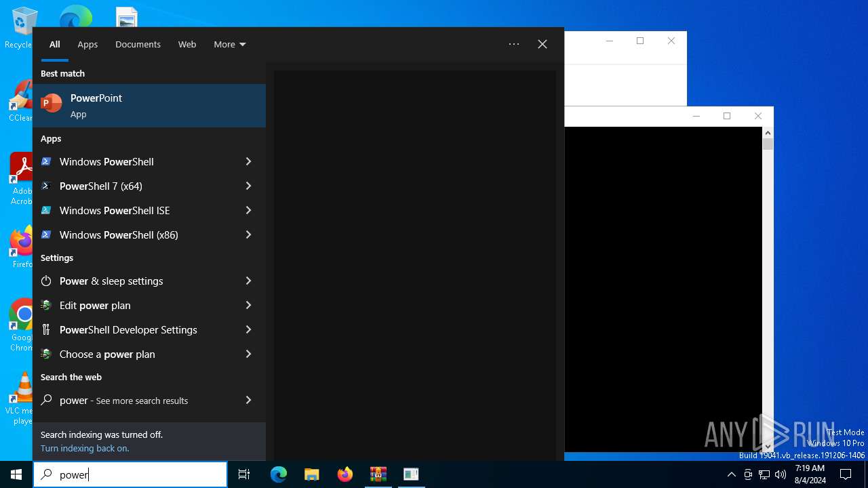Expand Windows PowerShell options arrow
Screen dimensions: 868x488
[x=248, y=161]
